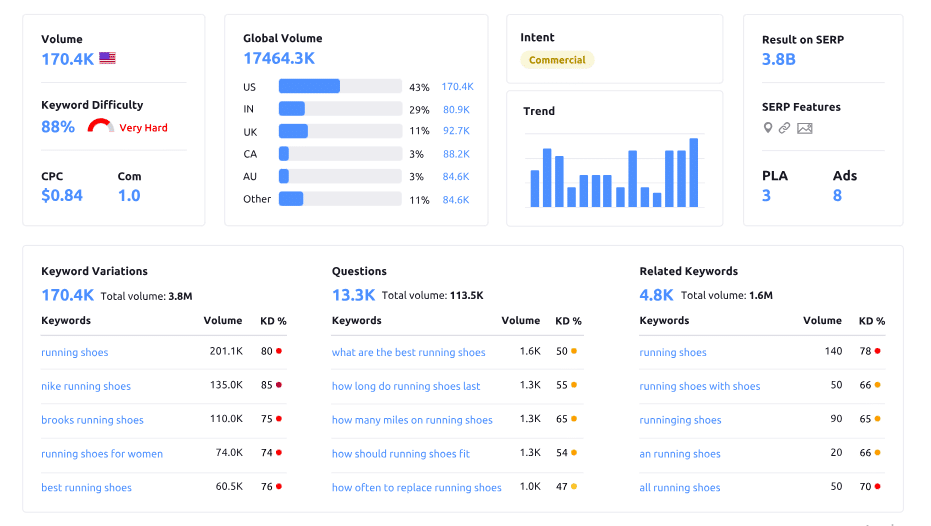
Task: Click the 4.8K Related Keywords count
Action: click(x=656, y=294)
